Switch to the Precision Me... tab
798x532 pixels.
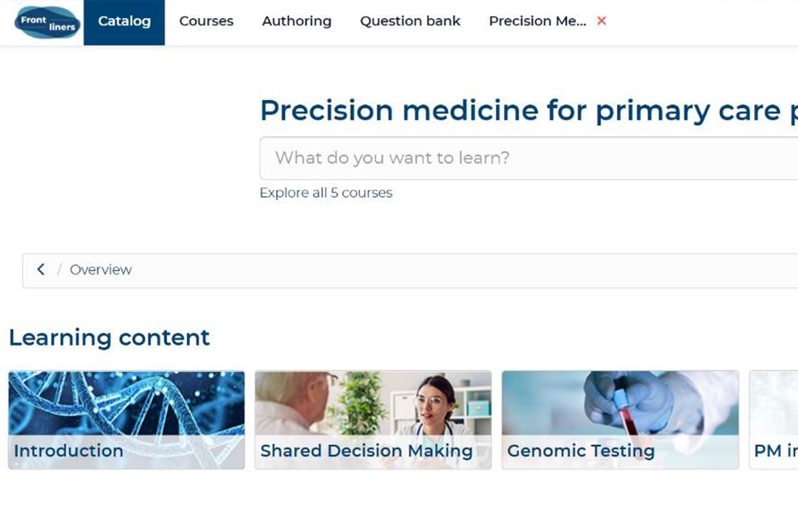click(x=537, y=21)
